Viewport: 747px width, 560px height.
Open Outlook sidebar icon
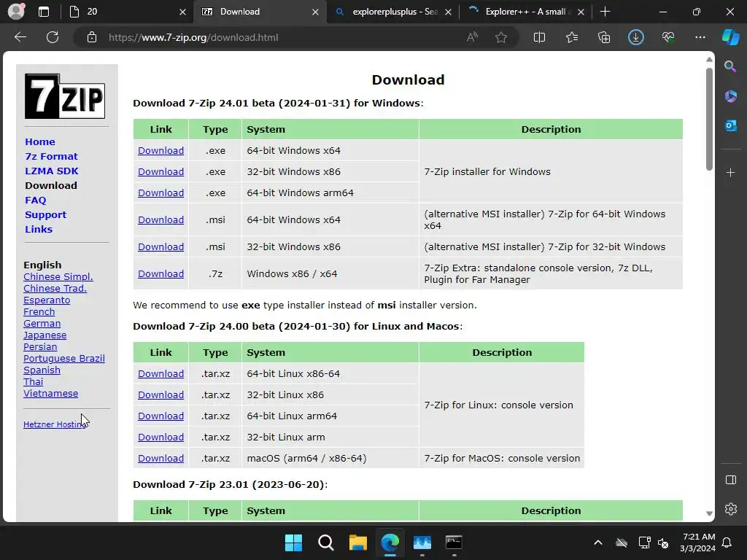[730, 125]
